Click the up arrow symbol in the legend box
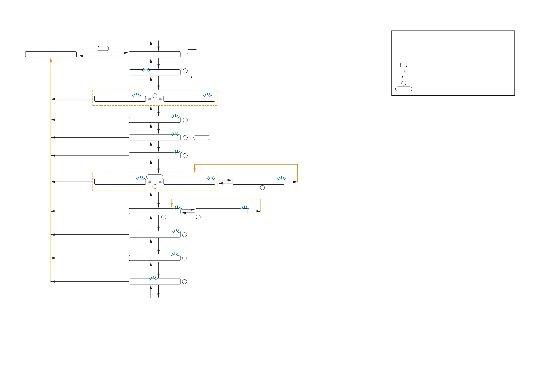The height and width of the screenshot is (392, 555). point(400,65)
